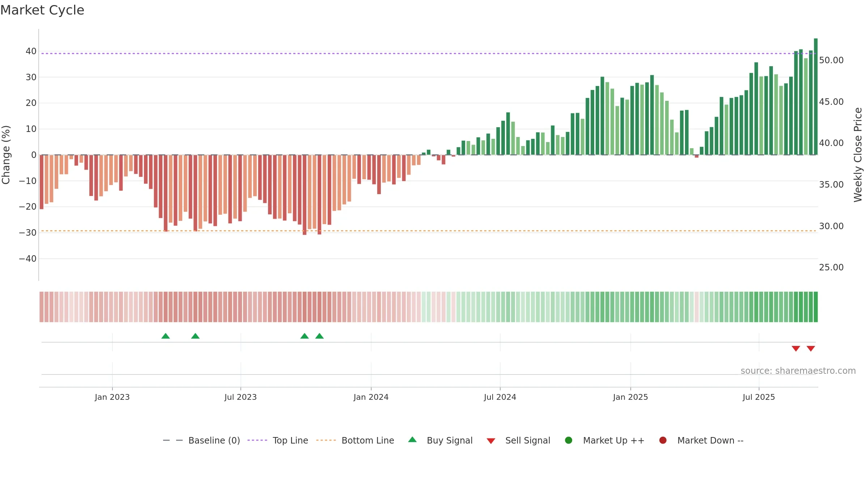Toggle the Market Up ++ legend entry
The image size is (868, 488).
[604, 440]
